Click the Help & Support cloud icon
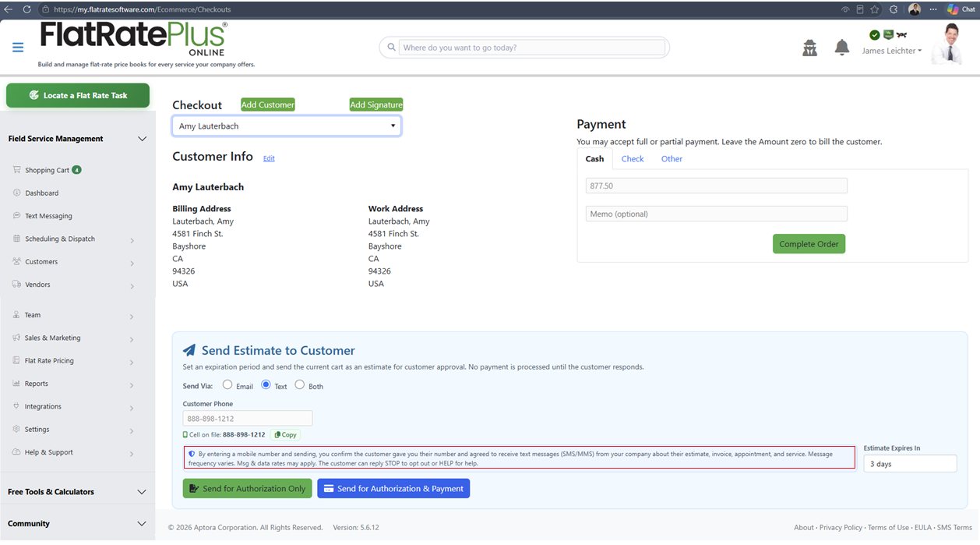Image resolution: width=980 pixels, height=545 pixels. (x=17, y=452)
